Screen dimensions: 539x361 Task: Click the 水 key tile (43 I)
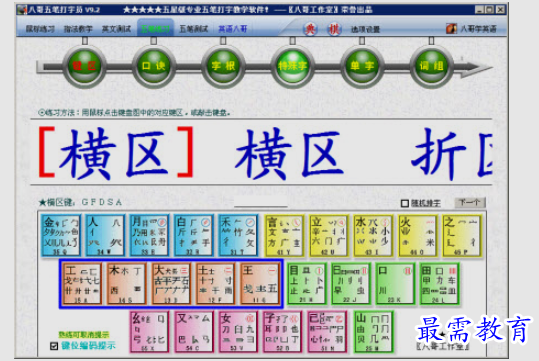[373, 236]
